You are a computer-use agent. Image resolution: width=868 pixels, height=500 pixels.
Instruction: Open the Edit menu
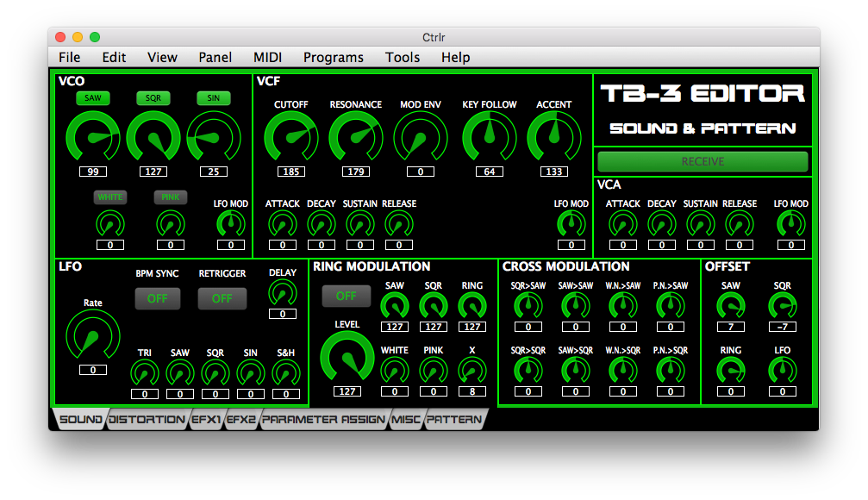(114, 57)
